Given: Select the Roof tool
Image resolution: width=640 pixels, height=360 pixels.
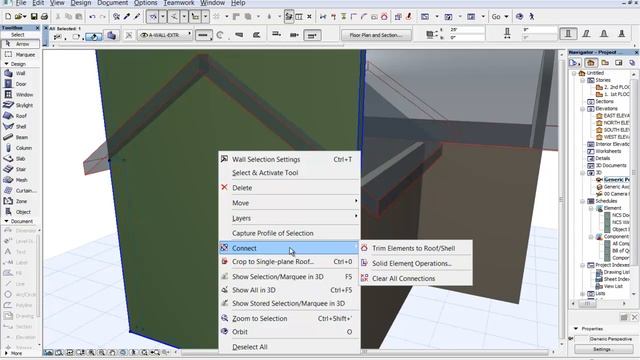Looking at the screenshot, I should pyautogui.click(x=20, y=116).
